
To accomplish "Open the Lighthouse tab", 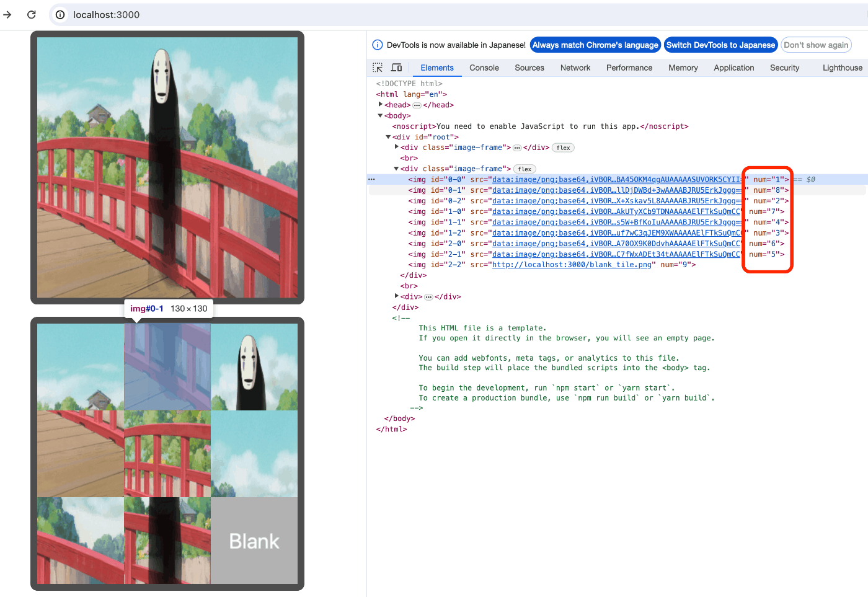I will (x=843, y=68).
